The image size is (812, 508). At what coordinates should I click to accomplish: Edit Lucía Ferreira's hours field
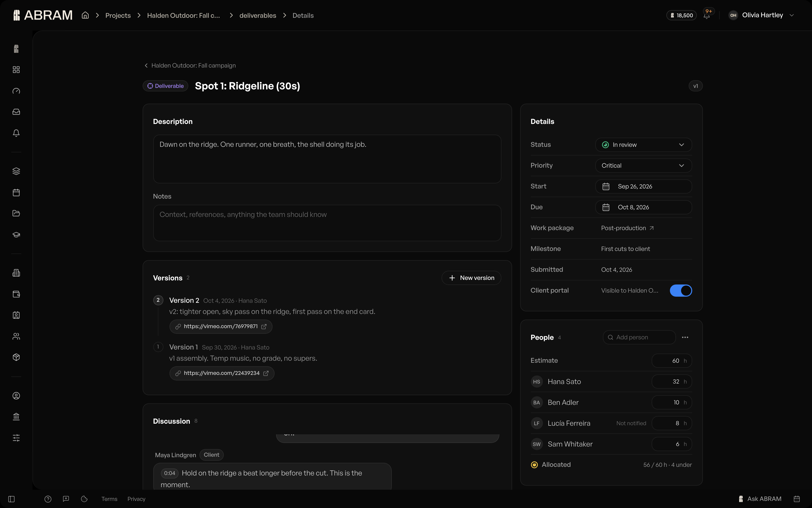pyautogui.click(x=672, y=423)
